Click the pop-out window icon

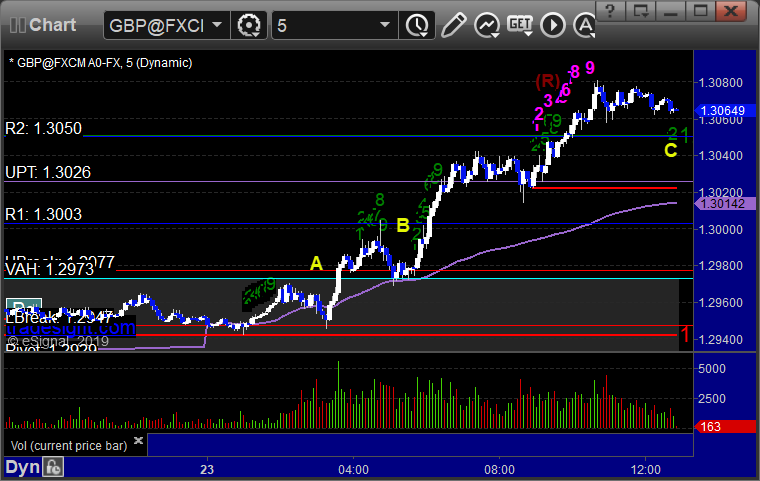(x=641, y=11)
